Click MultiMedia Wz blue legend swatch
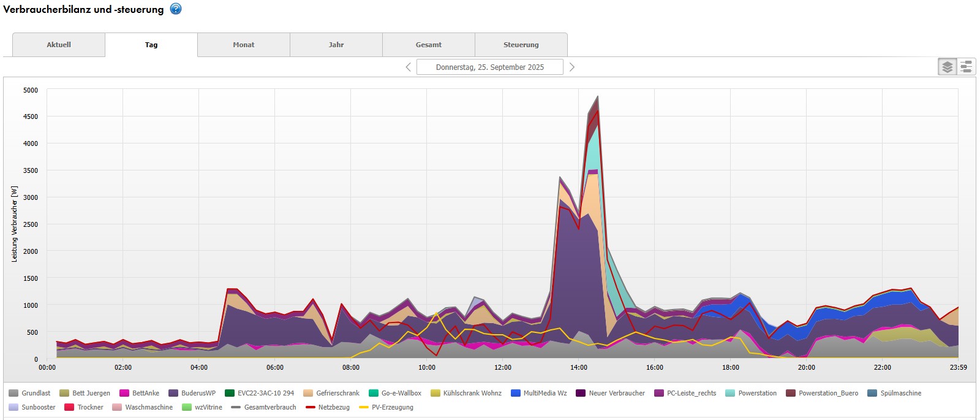The height and width of the screenshot is (420, 980). (516, 393)
